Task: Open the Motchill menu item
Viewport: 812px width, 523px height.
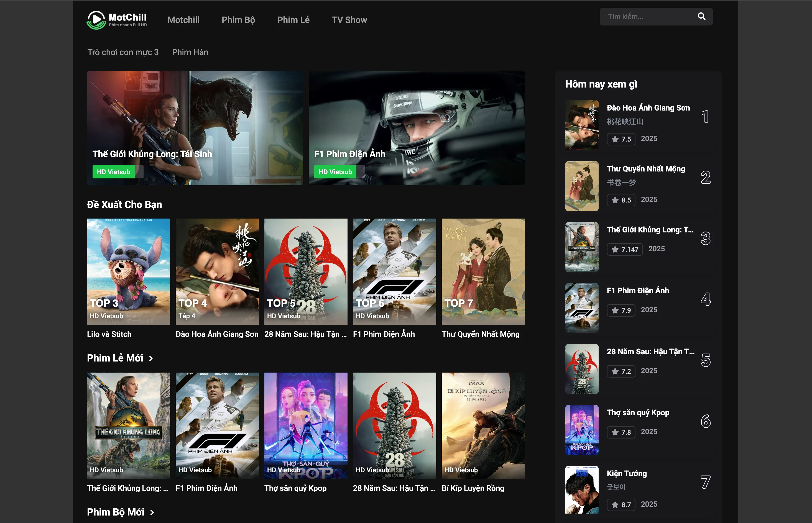Action: (x=183, y=20)
